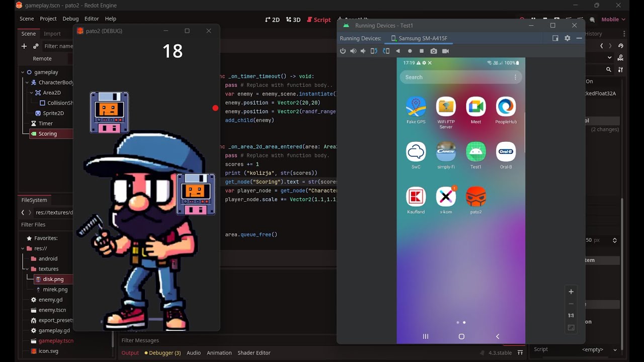Open the Script empty dropdown in inspector

point(599,349)
